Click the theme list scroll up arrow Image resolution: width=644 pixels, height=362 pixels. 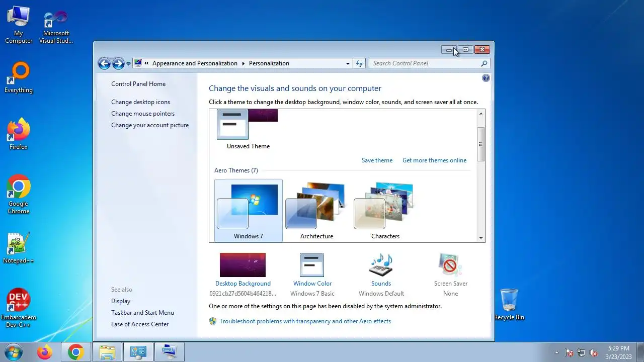click(x=481, y=114)
